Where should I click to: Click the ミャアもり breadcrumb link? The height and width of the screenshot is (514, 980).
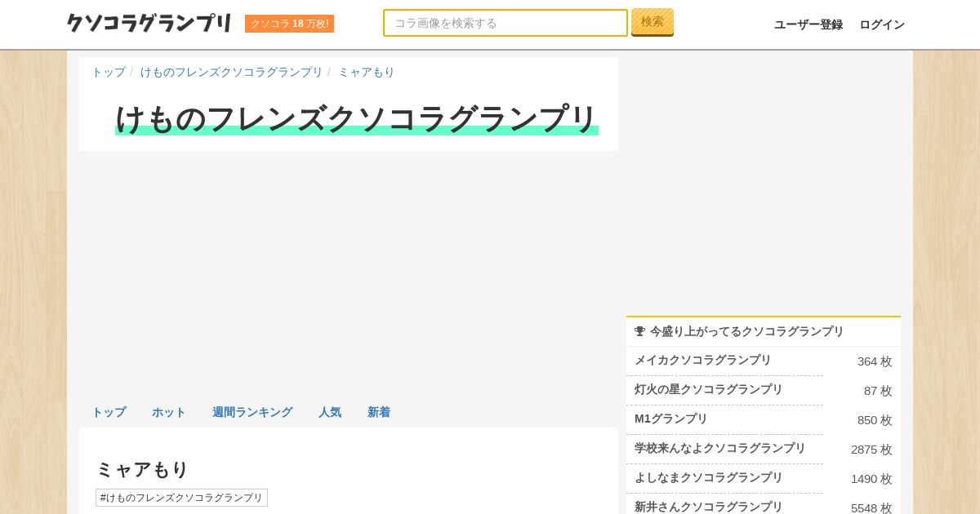(x=366, y=72)
